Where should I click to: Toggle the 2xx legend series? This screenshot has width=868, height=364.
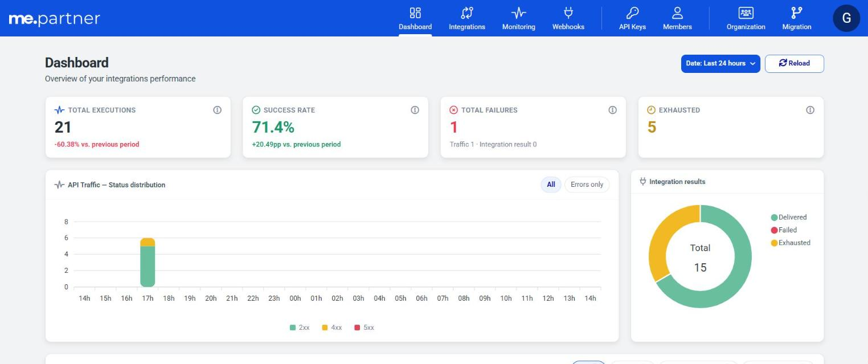pos(300,328)
